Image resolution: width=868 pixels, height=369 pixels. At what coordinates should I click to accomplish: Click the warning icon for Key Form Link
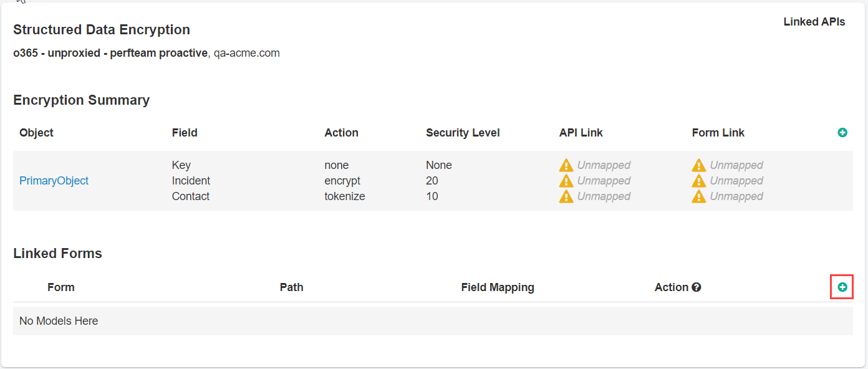[x=699, y=165]
